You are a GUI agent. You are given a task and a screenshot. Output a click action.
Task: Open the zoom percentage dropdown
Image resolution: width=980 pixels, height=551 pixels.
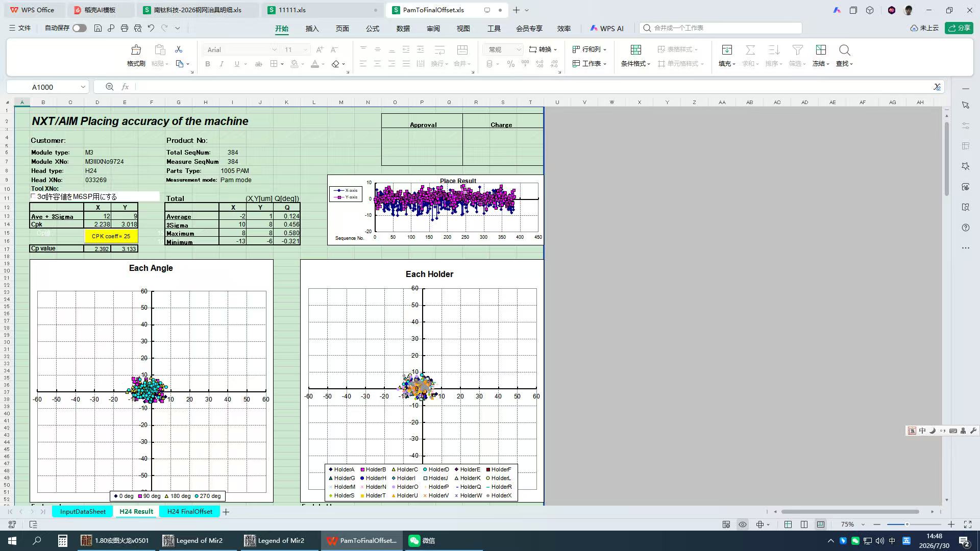point(863,524)
